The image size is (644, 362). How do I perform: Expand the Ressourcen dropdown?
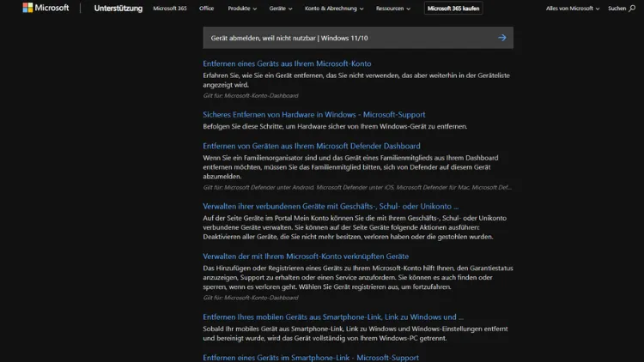click(392, 9)
